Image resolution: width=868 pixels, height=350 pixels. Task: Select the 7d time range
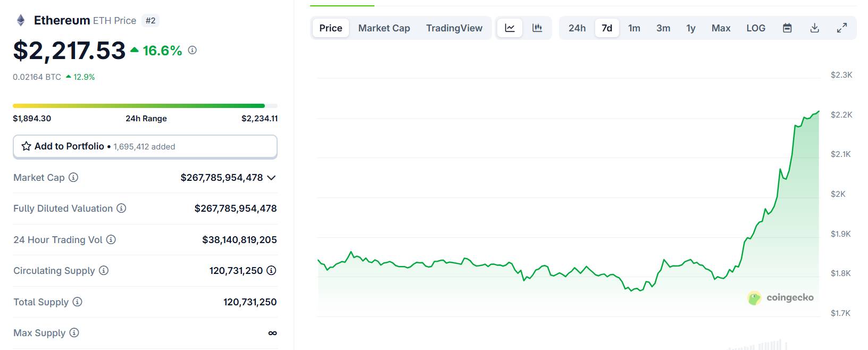[607, 28]
